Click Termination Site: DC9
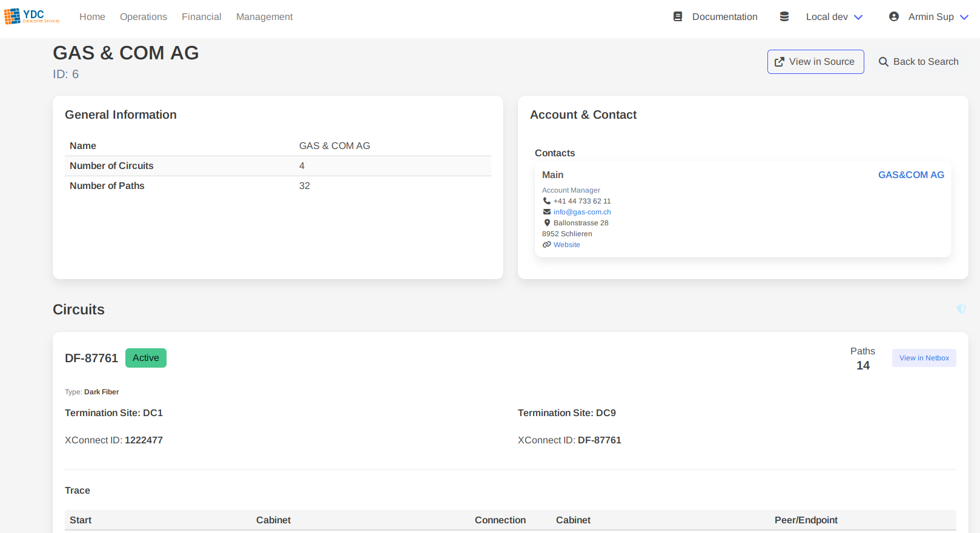Image resolution: width=980 pixels, height=533 pixels. pos(567,413)
